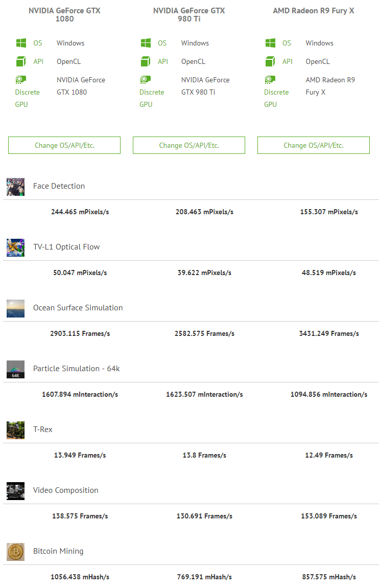Click the Windows OS icon under Radeon R9 Fury X

pyautogui.click(x=270, y=43)
